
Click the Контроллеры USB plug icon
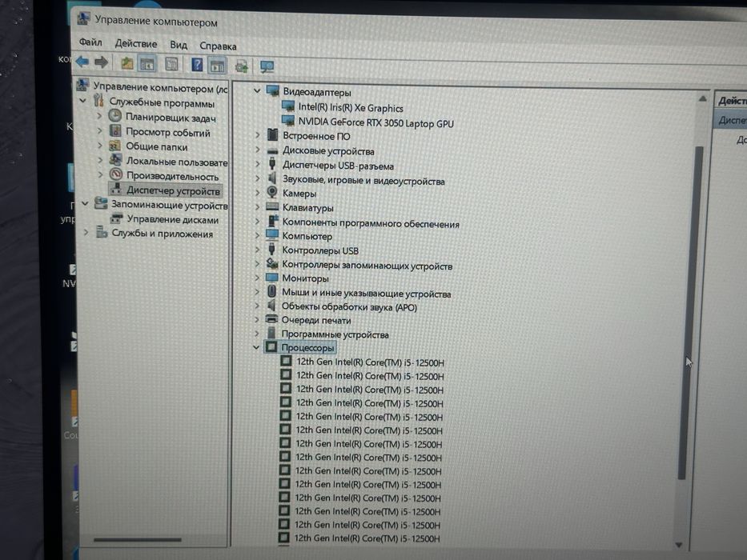(271, 249)
